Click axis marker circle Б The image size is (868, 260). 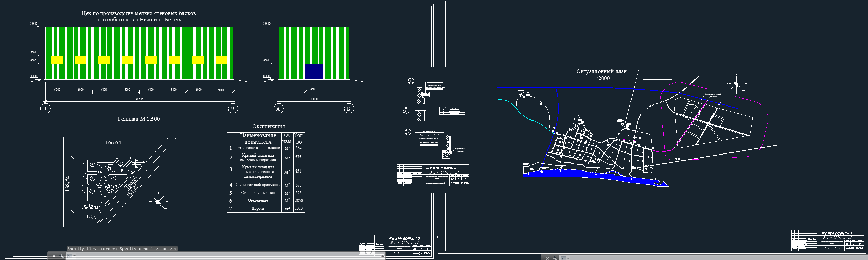click(349, 109)
